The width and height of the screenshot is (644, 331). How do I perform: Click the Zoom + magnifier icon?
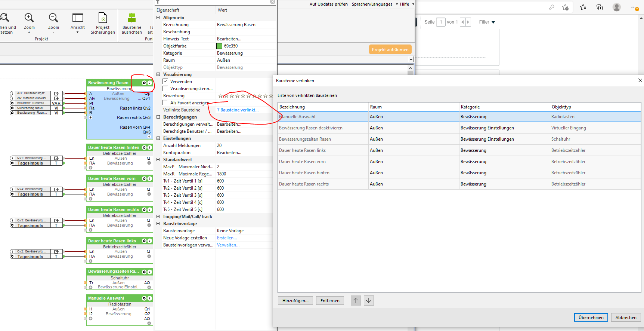(x=29, y=18)
